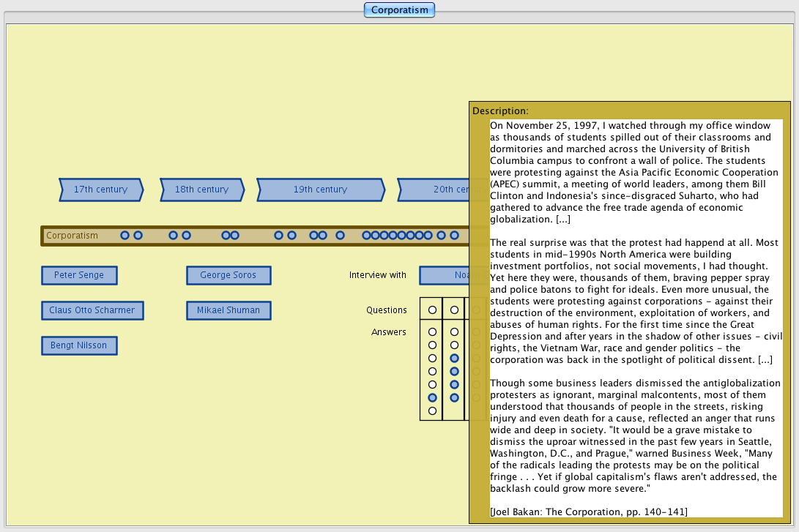
Task: Select Claus Otto Scharmer
Action: point(92,310)
